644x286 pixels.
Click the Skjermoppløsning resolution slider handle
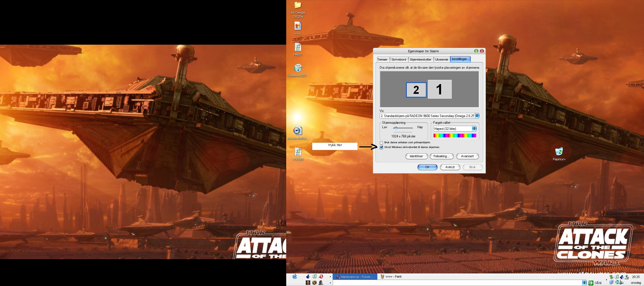click(396, 128)
